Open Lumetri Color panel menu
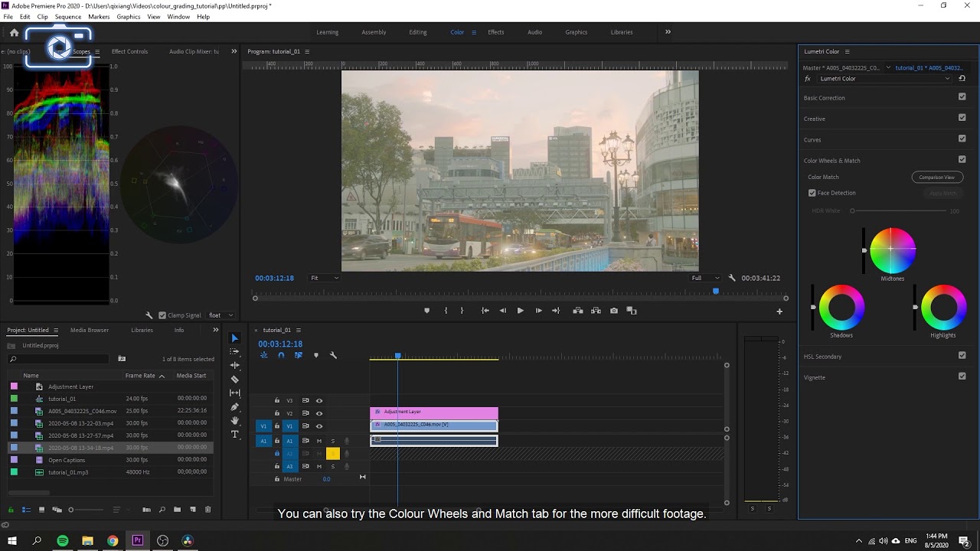The width and height of the screenshot is (980, 551). pos(846,51)
